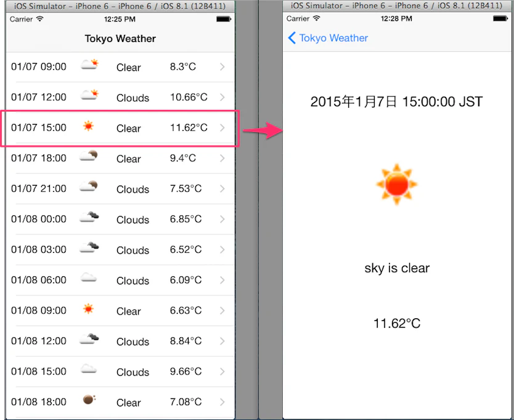Click the sun icon in the 01/07 15:00 row
The width and height of the screenshot is (514, 420).
click(88, 126)
